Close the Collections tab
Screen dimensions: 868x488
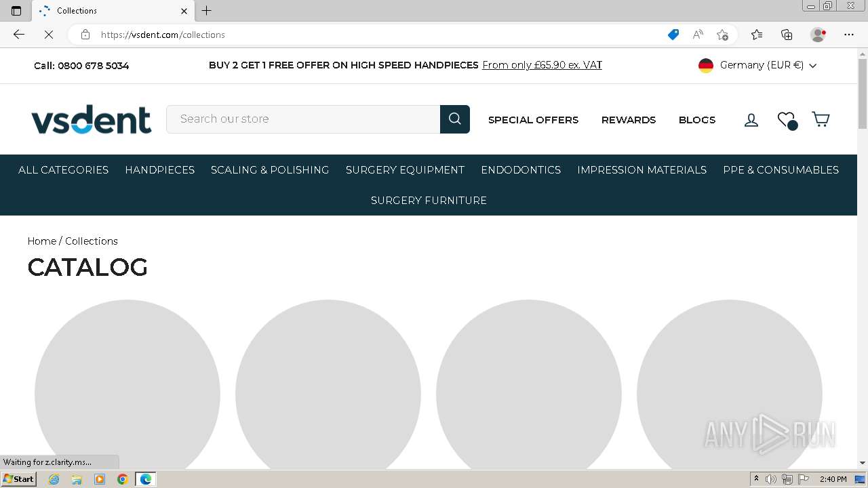point(184,11)
